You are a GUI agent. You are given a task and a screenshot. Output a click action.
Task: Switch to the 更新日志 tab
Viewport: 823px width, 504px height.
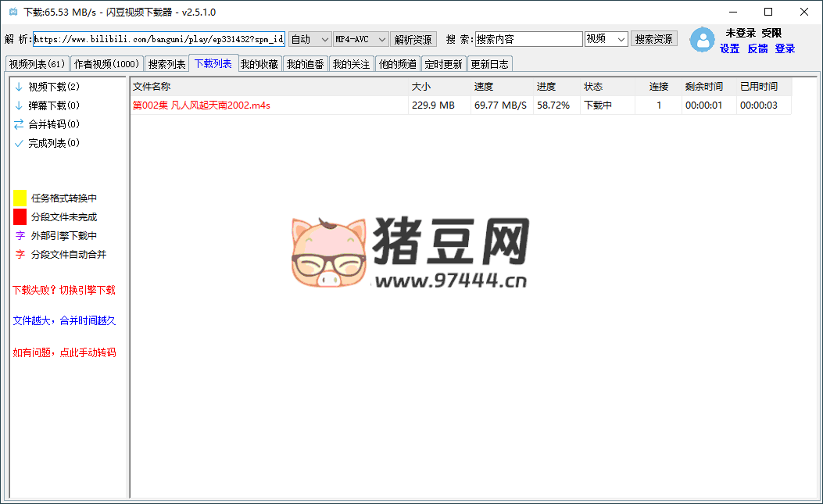tap(489, 64)
